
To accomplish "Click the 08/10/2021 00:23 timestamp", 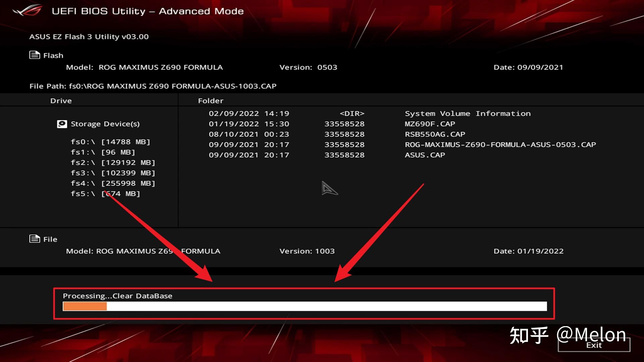I will tap(249, 134).
